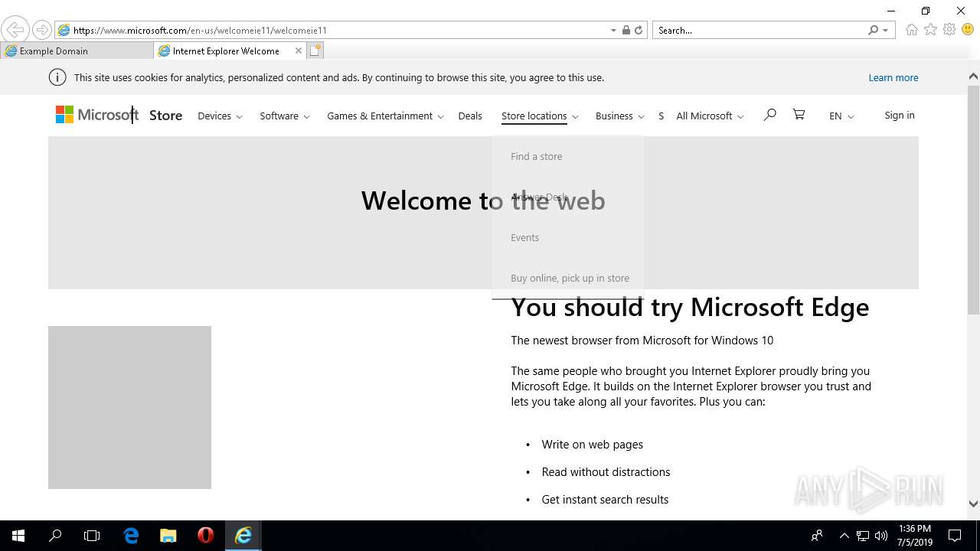Open the volume speaker tray icon
Viewport: 980px width, 551px height.
[881, 536]
